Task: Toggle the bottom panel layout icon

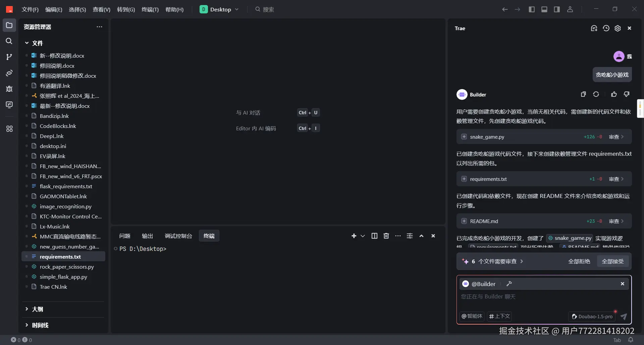Action: pos(544,9)
